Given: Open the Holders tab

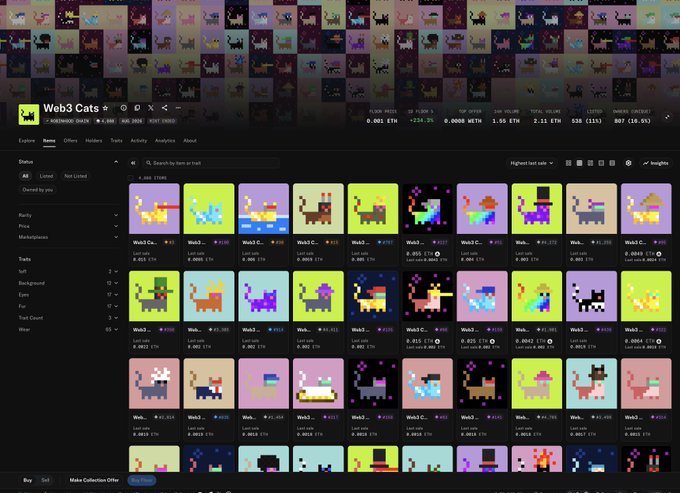Looking at the screenshot, I should click(x=94, y=140).
